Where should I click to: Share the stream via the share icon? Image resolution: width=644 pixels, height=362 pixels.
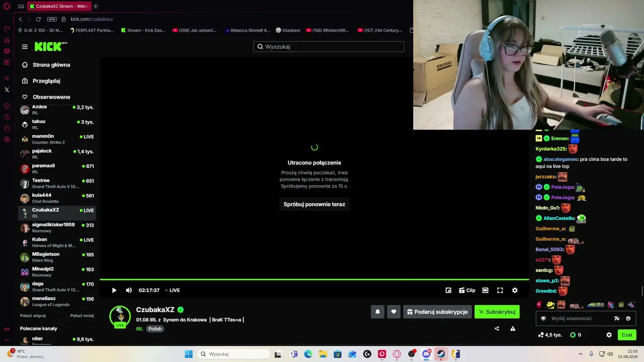(x=497, y=329)
